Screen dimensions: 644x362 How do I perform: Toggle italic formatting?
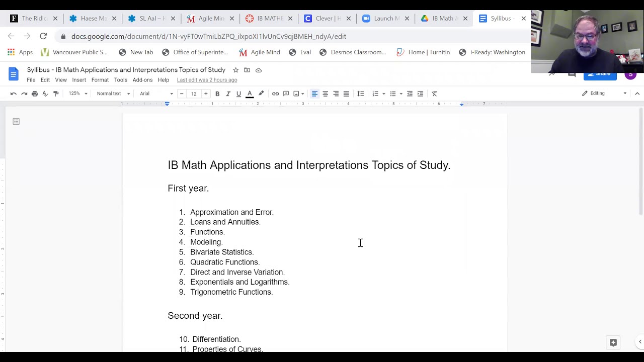(228, 94)
